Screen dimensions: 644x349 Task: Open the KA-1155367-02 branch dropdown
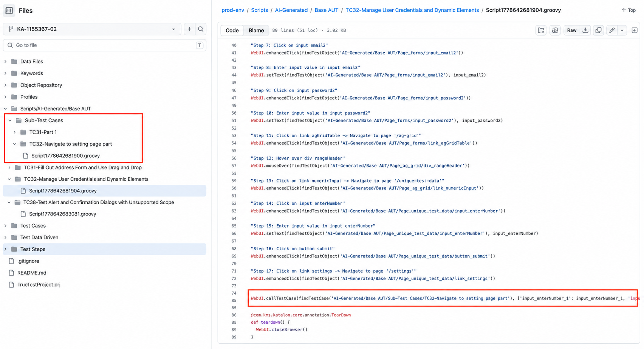point(91,29)
